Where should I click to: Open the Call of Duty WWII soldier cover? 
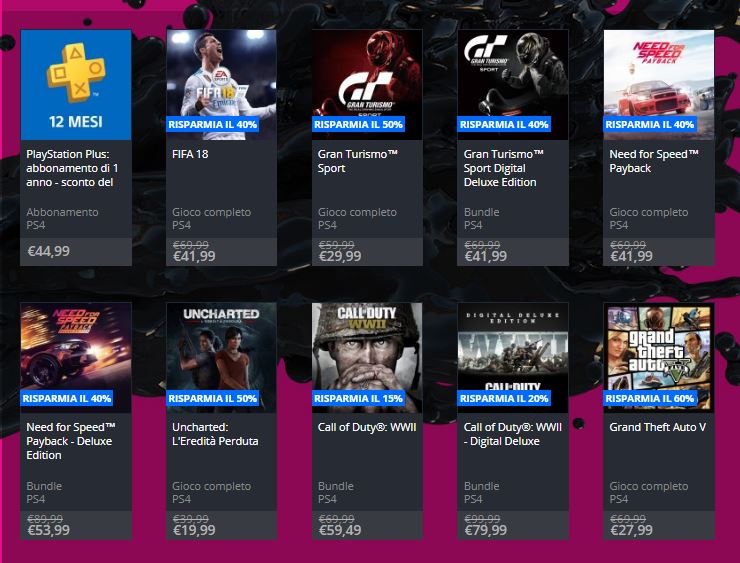click(367, 358)
